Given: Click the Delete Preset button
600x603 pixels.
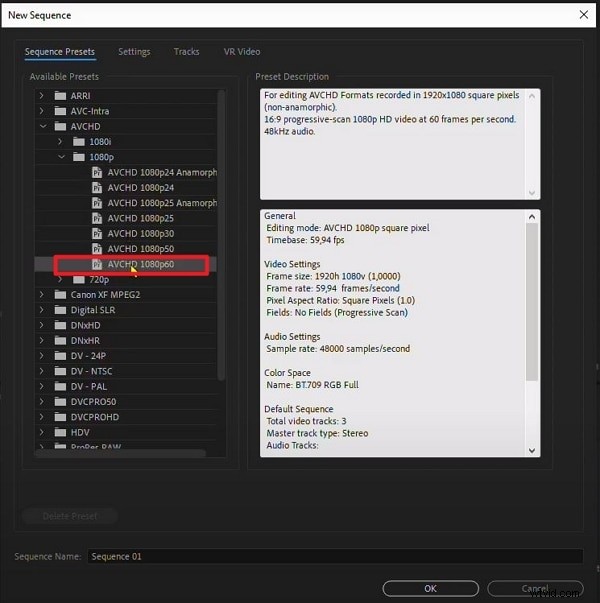Looking at the screenshot, I should pos(70,516).
